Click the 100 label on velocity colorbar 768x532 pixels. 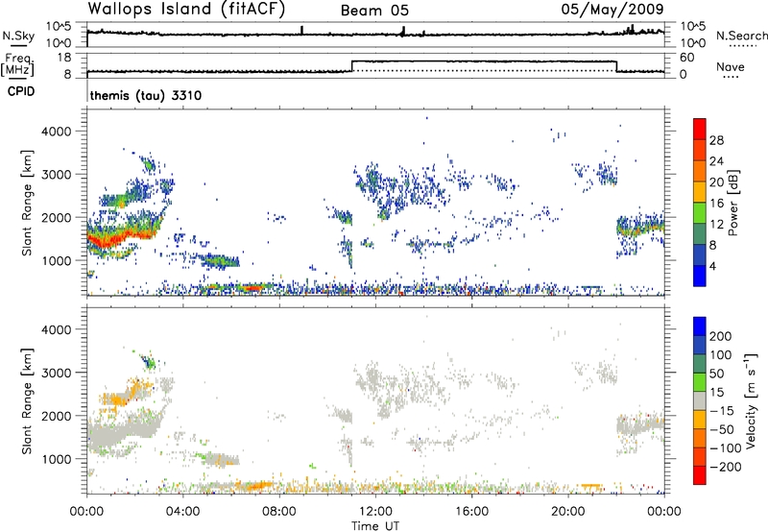click(x=721, y=355)
